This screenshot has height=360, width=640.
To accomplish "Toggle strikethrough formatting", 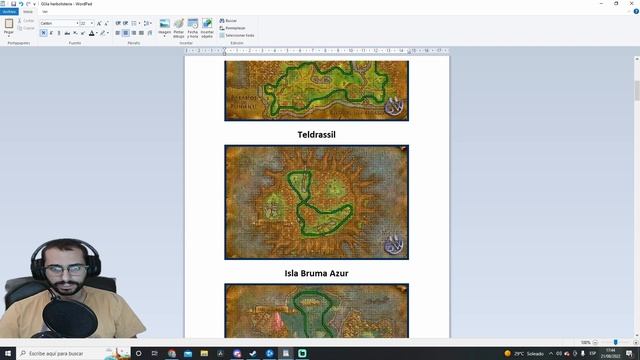I will click(x=67, y=33).
